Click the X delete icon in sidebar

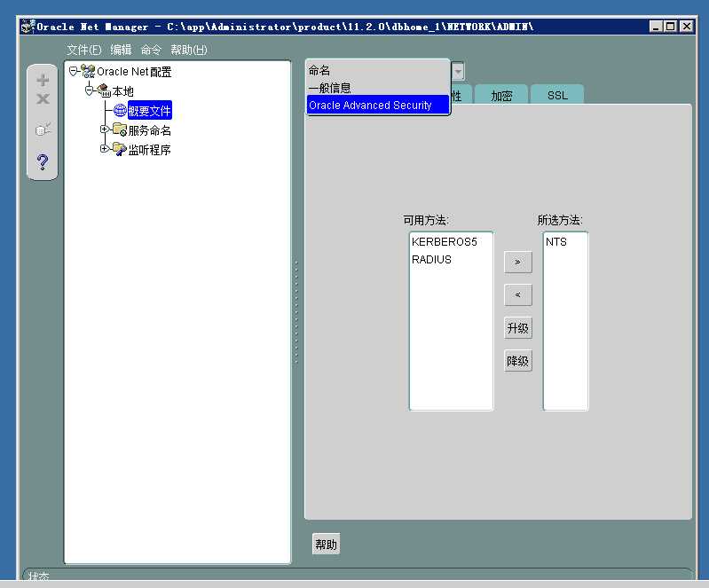(43, 99)
